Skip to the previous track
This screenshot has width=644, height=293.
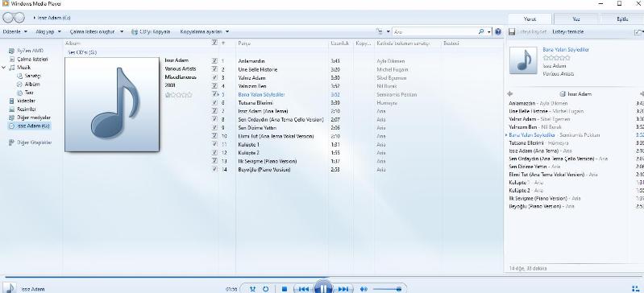[303, 289]
